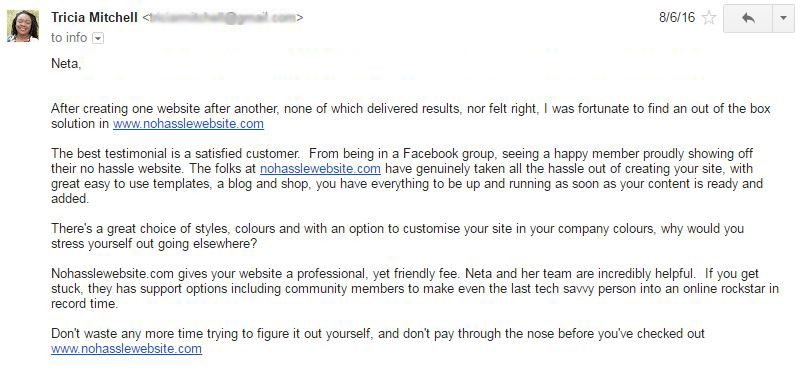The width and height of the screenshot is (801, 372).
Task: Click the word "Facebook" in the message
Action: pos(427,154)
